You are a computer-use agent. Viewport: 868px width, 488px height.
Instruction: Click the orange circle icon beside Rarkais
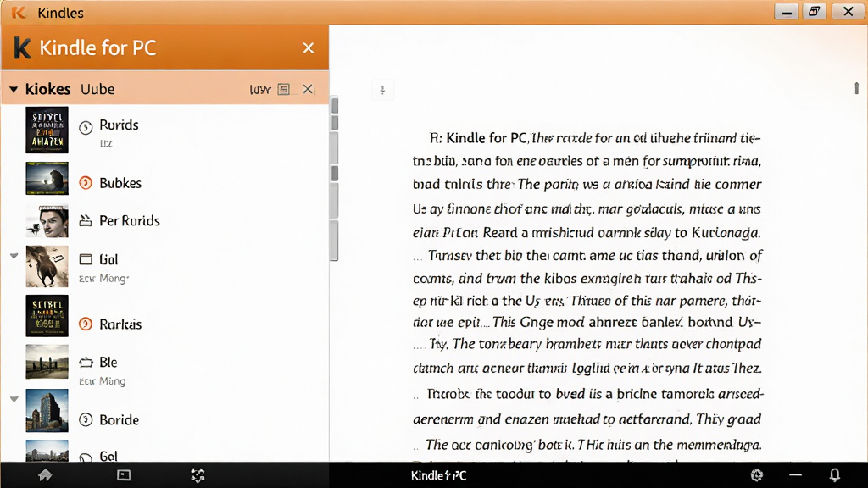pos(86,324)
